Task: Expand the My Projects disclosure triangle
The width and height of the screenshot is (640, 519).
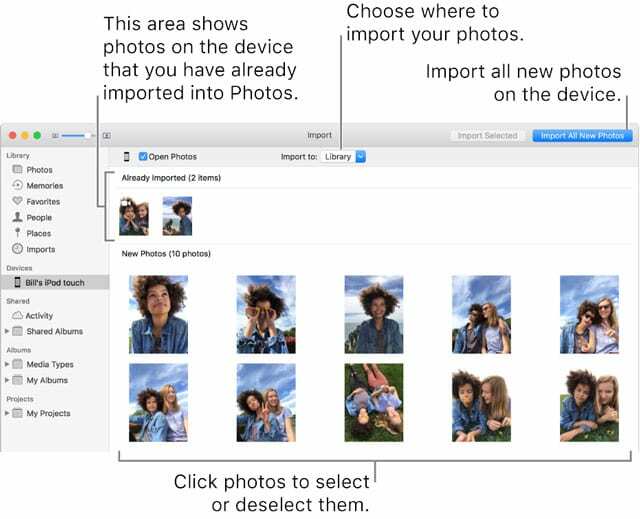Action: 7,413
